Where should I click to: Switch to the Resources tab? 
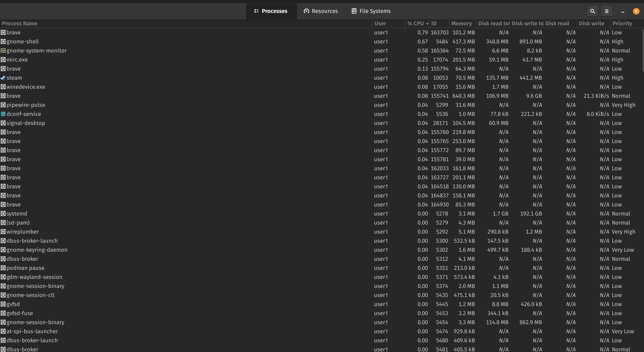[x=324, y=11]
